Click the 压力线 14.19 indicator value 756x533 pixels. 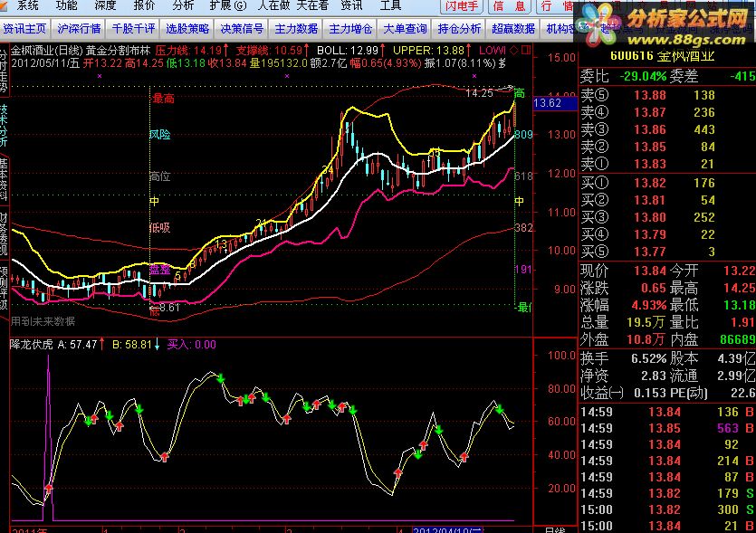click(192, 50)
